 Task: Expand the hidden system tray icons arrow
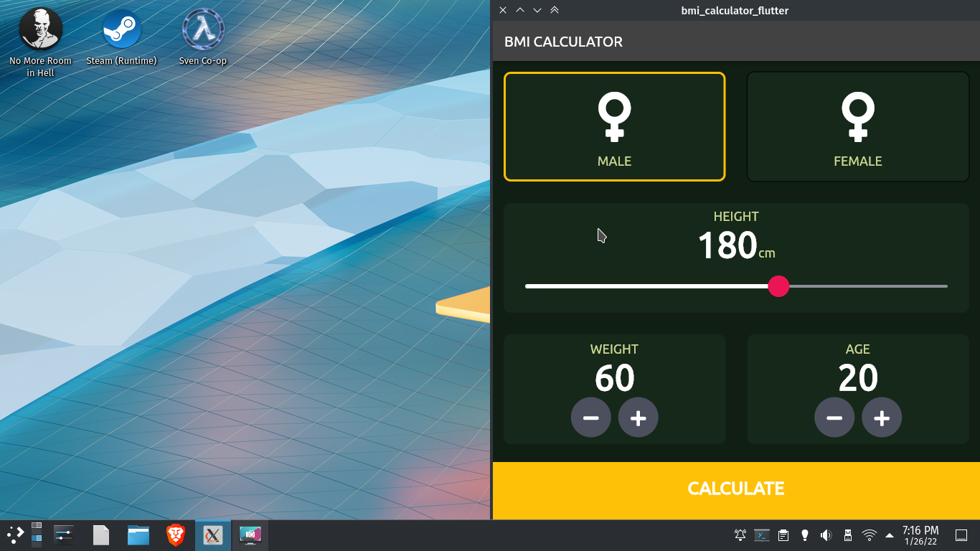point(890,534)
